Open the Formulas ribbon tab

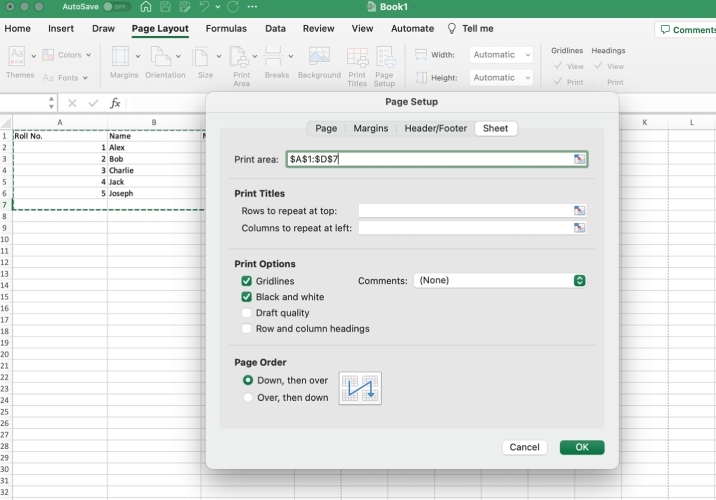pos(226,29)
